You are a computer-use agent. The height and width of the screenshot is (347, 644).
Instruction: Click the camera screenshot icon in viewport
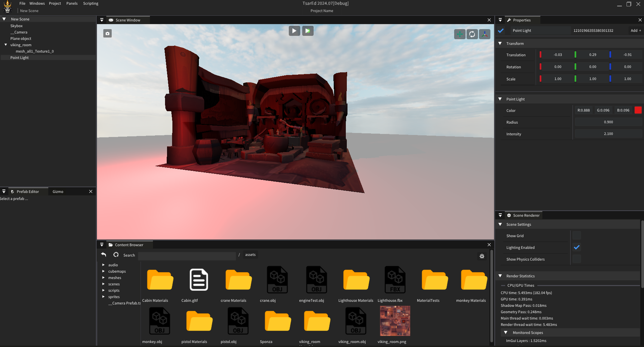pyautogui.click(x=107, y=33)
